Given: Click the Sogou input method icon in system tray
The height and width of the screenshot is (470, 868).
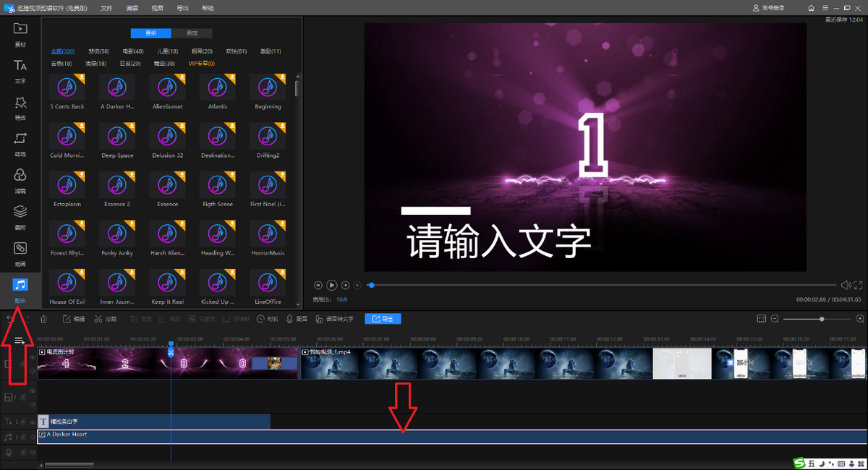Looking at the screenshot, I should [x=799, y=463].
